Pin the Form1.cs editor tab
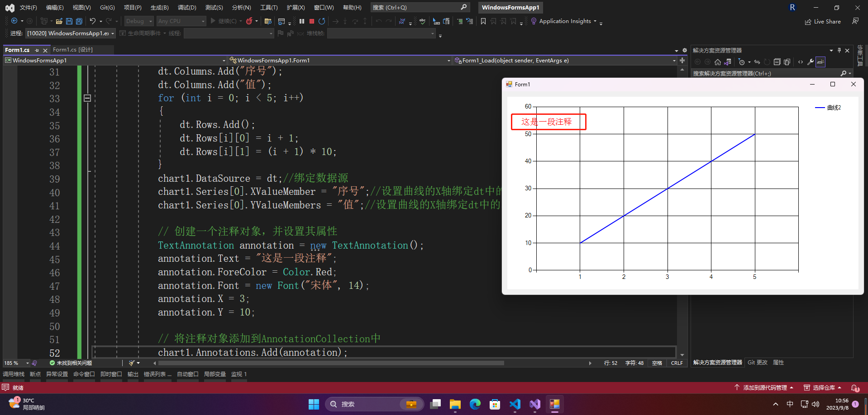This screenshot has height=415, width=868. coord(37,50)
